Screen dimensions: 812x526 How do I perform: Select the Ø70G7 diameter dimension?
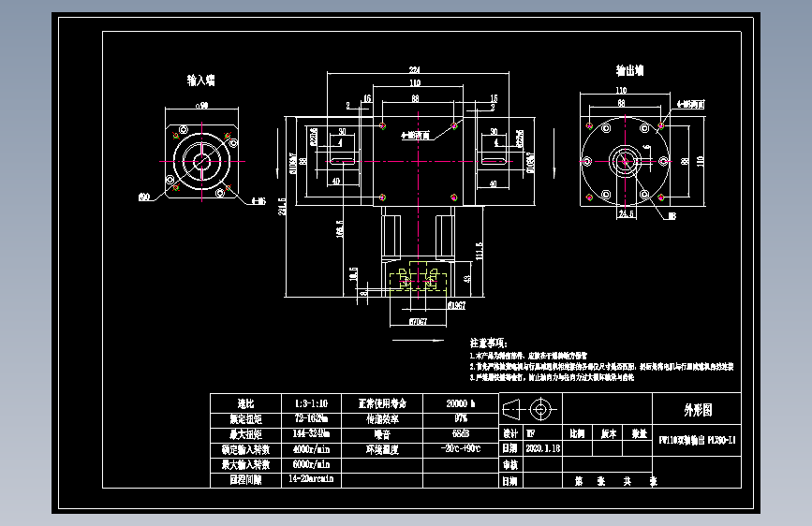pos(419,322)
